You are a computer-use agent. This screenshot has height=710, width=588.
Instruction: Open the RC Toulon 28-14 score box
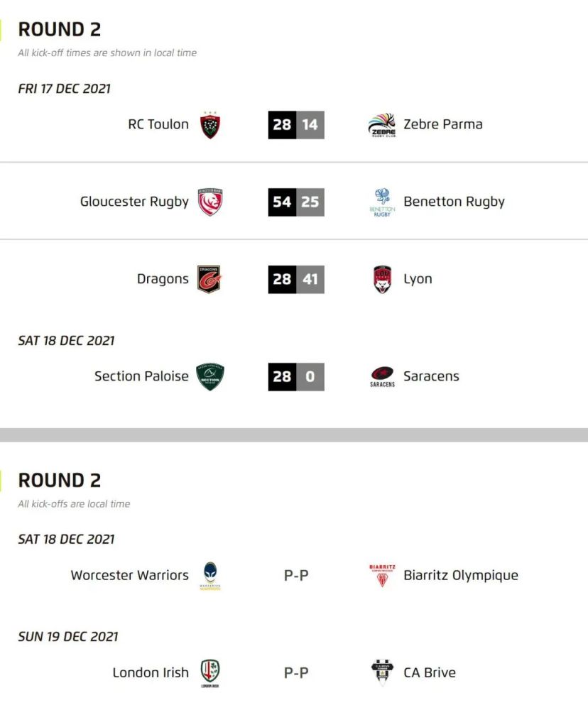[296, 125]
